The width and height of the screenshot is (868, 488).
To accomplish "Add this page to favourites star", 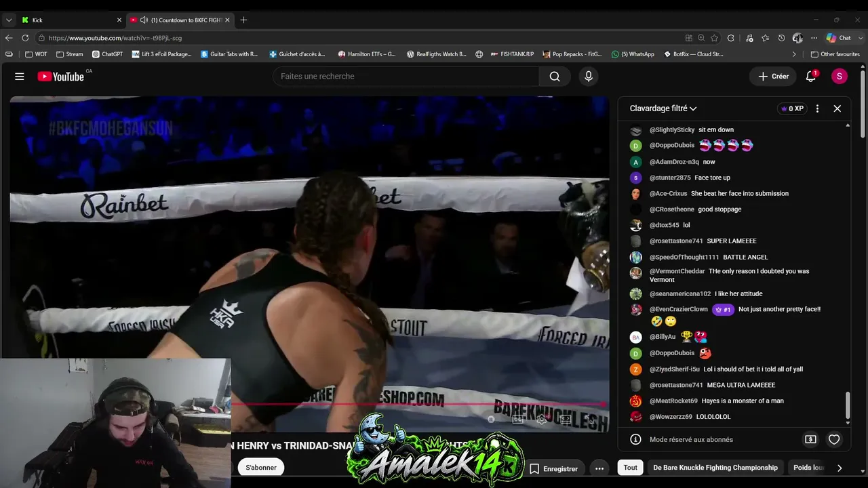I will coord(714,38).
